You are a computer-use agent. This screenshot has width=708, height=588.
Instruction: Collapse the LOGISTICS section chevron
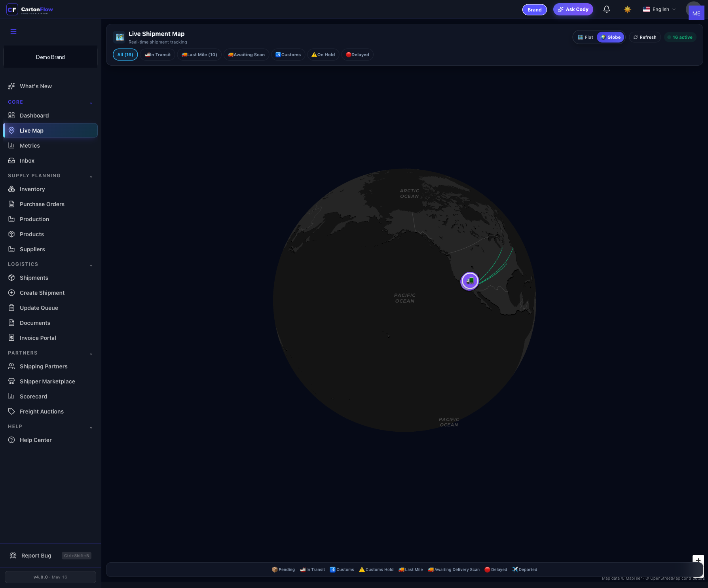[x=91, y=265]
